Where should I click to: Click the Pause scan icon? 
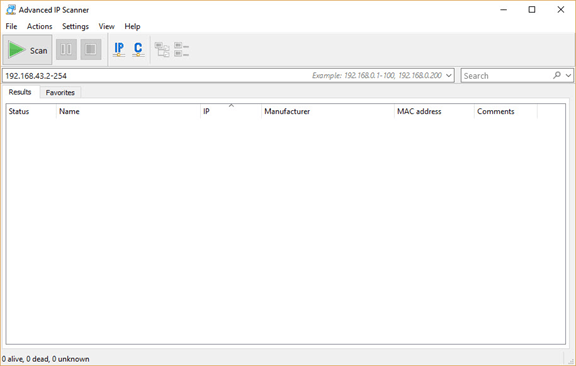point(66,49)
